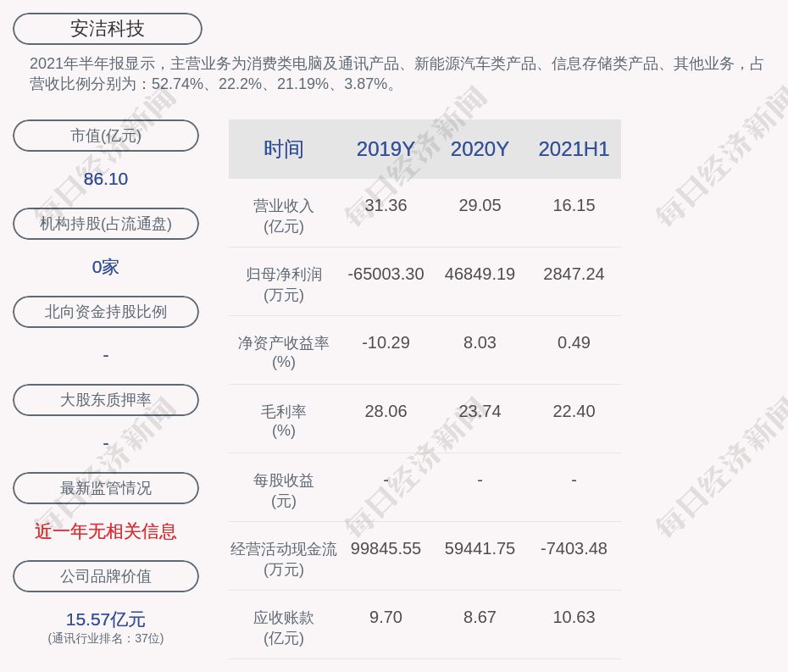Click gross margin value 28.06
788x672 pixels.
pos(386,411)
